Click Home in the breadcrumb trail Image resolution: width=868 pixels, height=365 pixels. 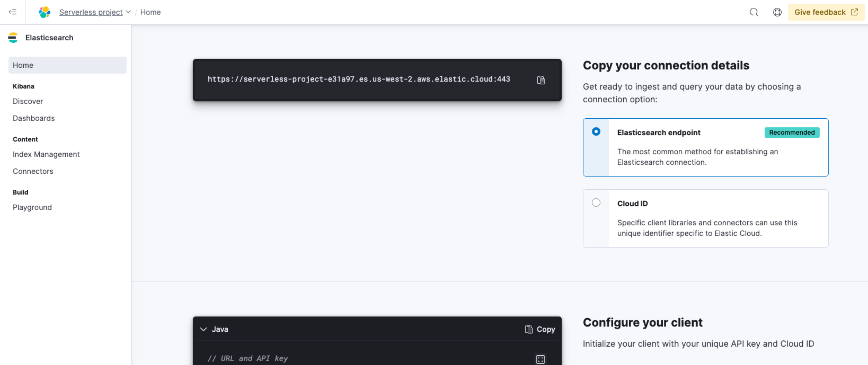pos(150,12)
